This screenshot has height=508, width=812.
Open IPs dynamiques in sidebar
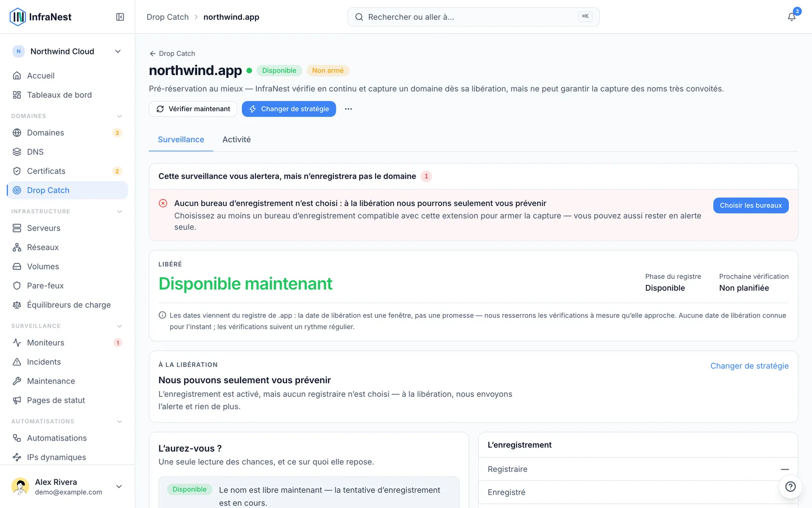pyautogui.click(x=67, y=457)
